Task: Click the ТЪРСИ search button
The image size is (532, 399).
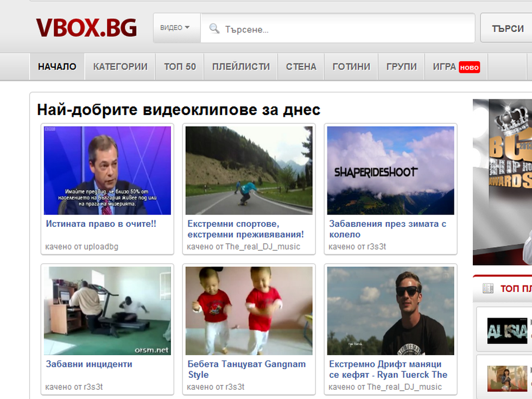Action: [x=507, y=28]
